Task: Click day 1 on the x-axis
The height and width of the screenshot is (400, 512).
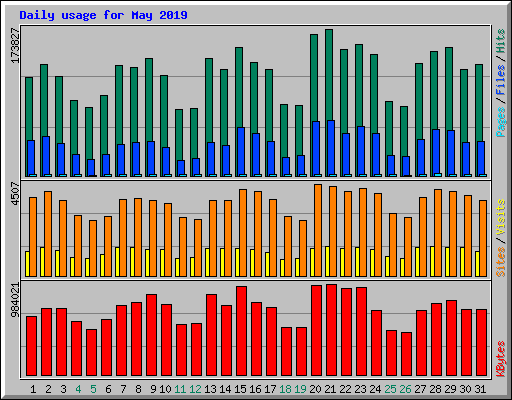Action: [x=33, y=389]
